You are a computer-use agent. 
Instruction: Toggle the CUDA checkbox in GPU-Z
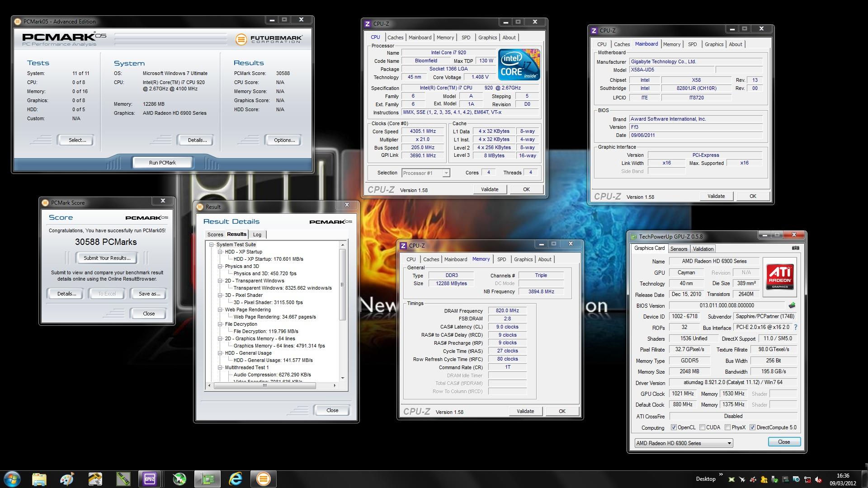(x=702, y=427)
